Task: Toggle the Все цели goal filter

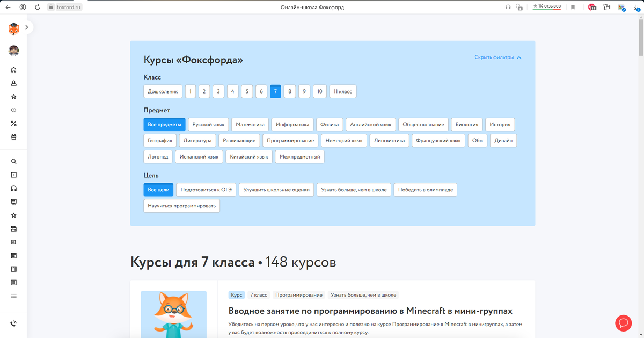Action: tap(158, 190)
